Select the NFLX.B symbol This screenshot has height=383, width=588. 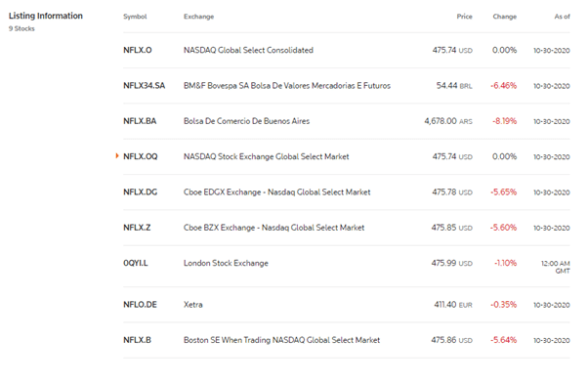138,340
